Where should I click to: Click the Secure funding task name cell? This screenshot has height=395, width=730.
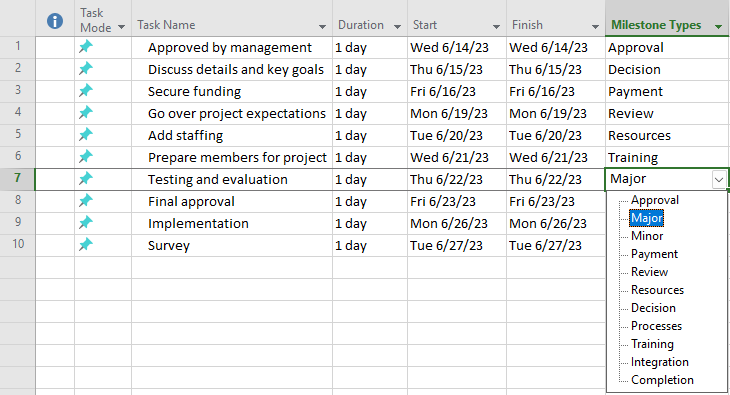(x=232, y=91)
